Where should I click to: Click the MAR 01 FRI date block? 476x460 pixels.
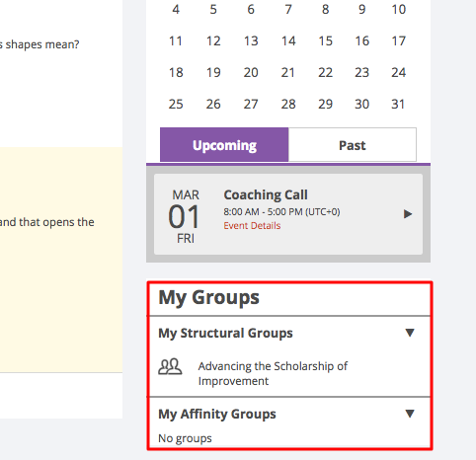coord(185,216)
